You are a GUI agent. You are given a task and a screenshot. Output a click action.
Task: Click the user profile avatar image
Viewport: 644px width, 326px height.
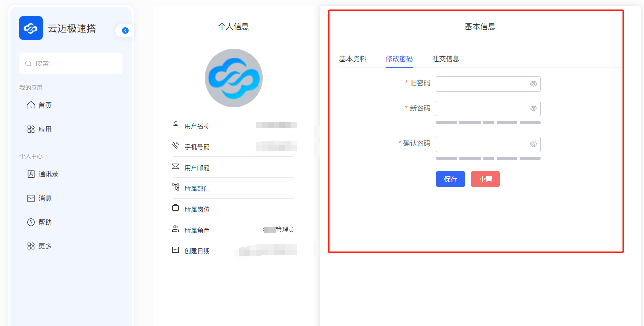233,78
